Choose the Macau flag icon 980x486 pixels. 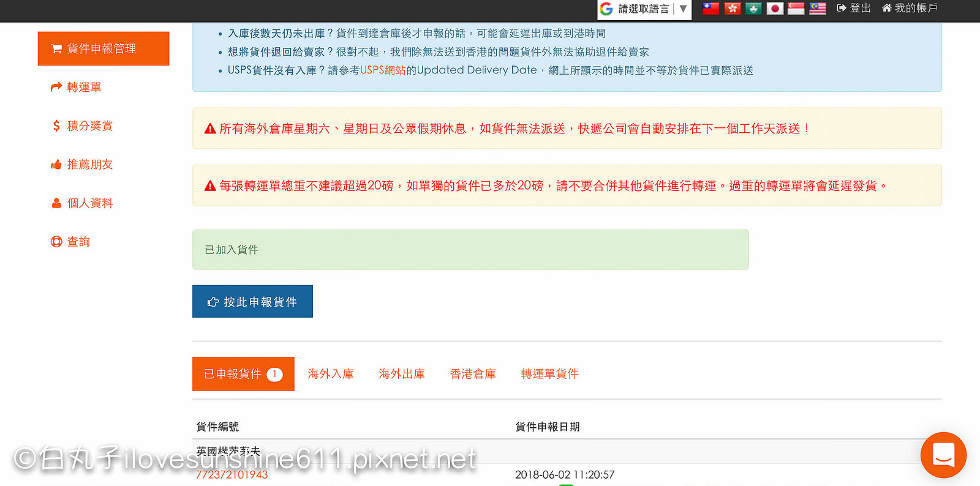753,9
